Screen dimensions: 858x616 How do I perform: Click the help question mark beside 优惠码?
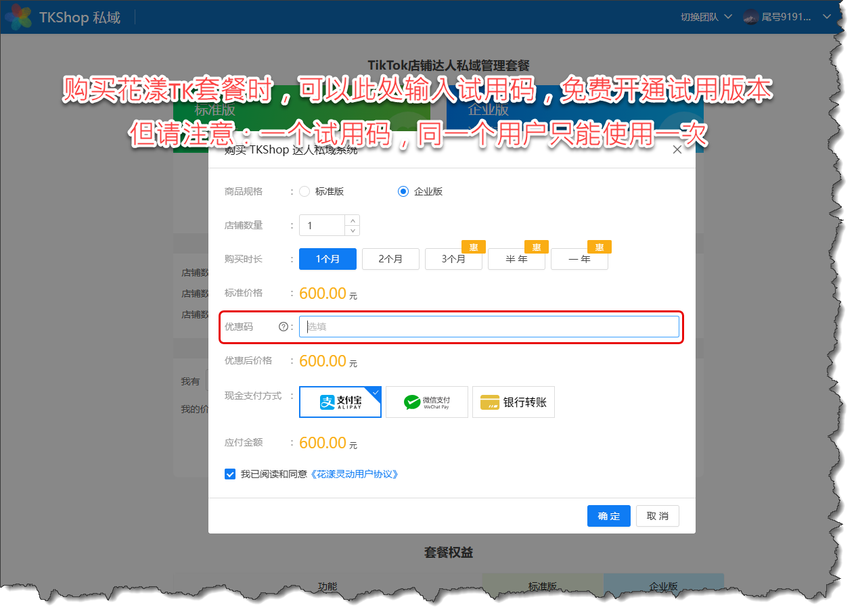pos(284,327)
